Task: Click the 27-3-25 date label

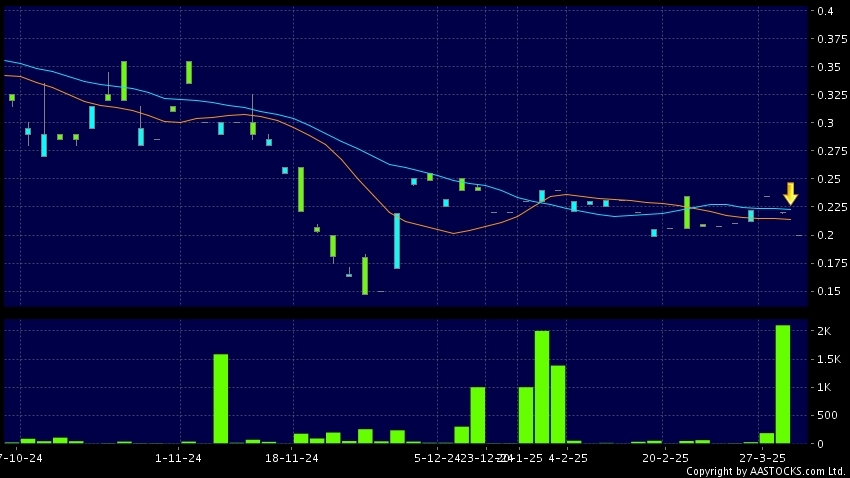Action: tap(762, 458)
